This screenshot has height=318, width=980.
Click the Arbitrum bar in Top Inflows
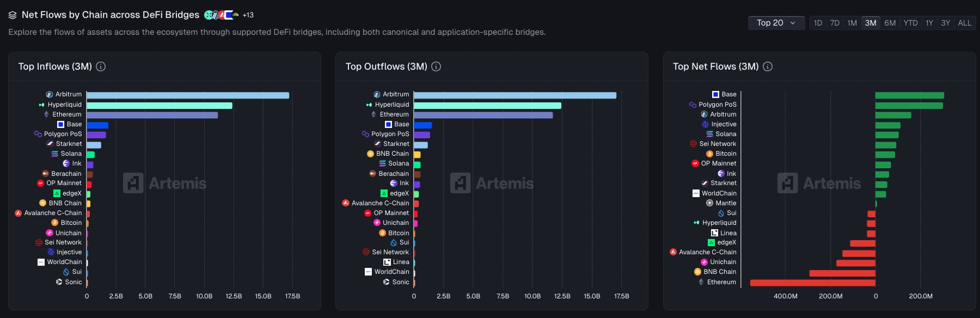coord(188,95)
